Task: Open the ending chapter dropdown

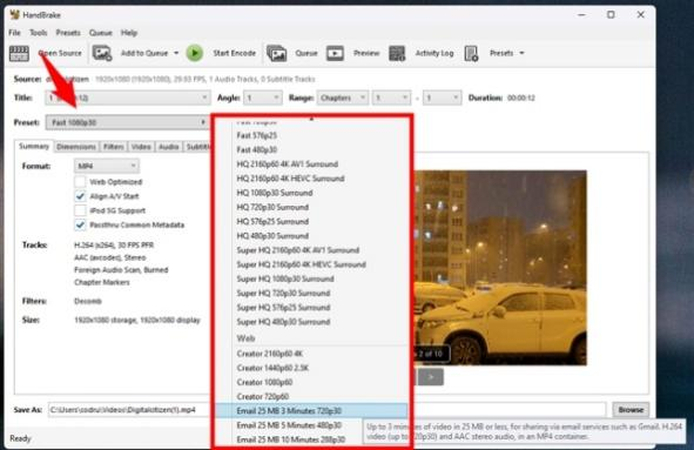Action: tap(442, 98)
